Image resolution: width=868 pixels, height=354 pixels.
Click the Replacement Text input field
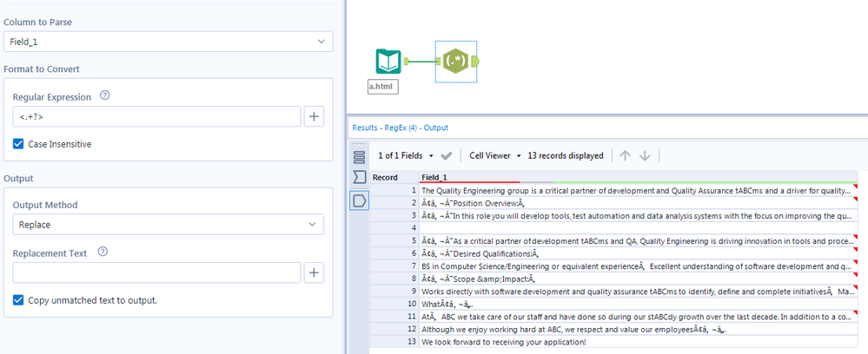pyautogui.click(x=156, y=272)
